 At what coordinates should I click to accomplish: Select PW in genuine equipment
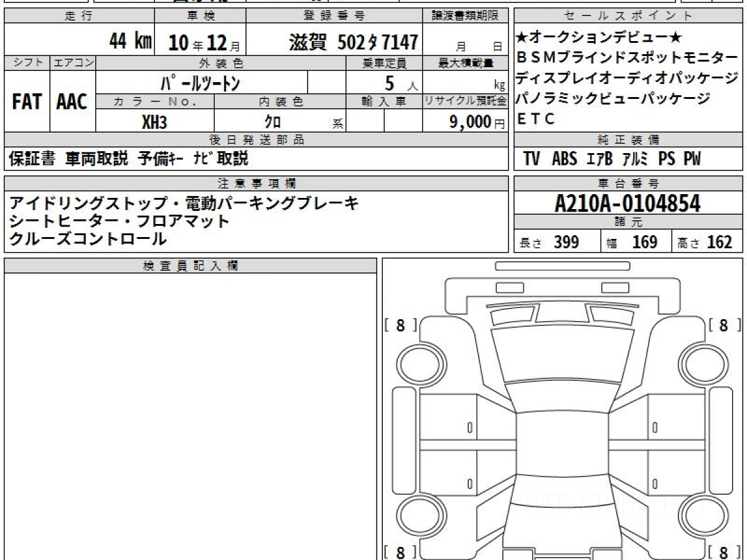692,159
